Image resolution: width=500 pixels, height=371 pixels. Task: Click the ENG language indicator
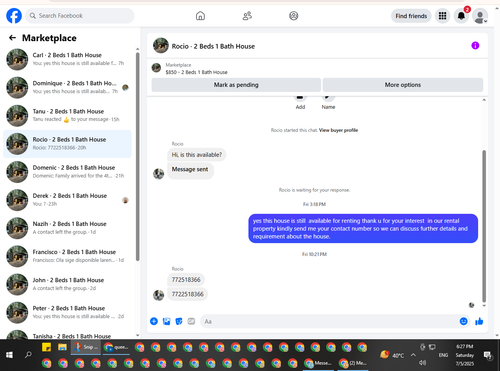443,355
